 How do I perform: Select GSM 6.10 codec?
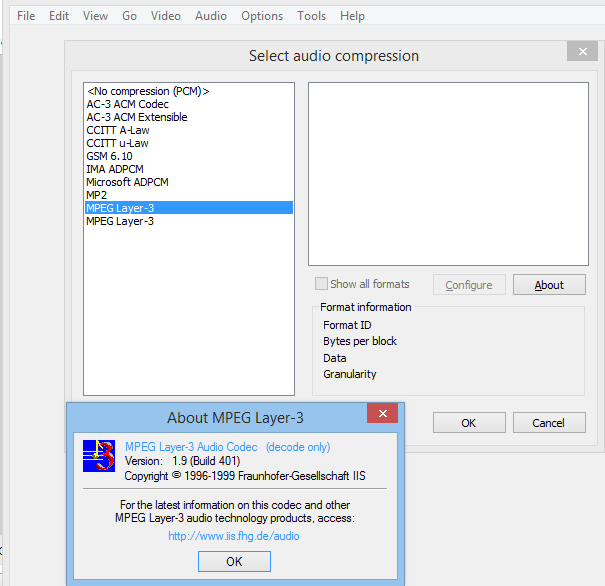point(189,156)
